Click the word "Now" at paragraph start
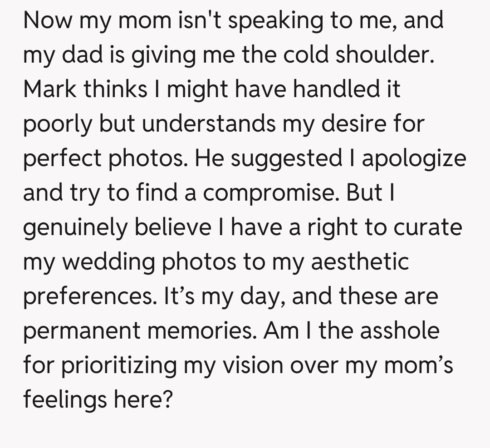Screen dimensions: 490x448 tap(48, 20)
